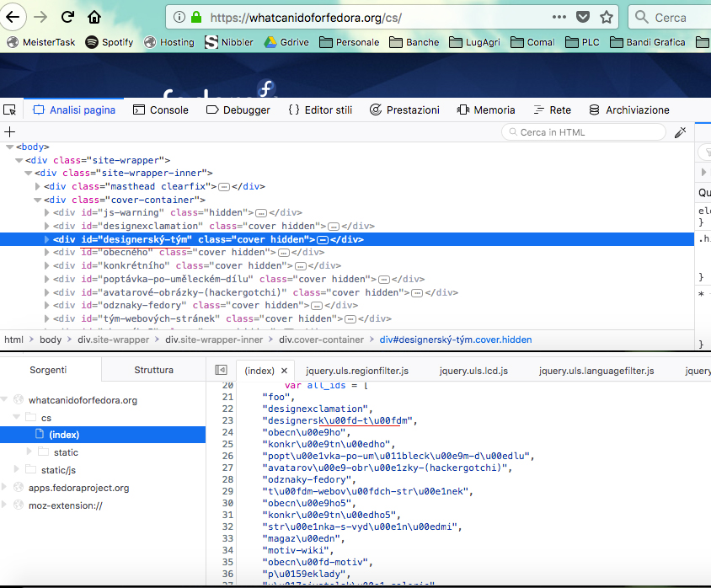Reload the page with refresh icon
The width and height of the screenshot is (711, 588).
tap(67, 17)
